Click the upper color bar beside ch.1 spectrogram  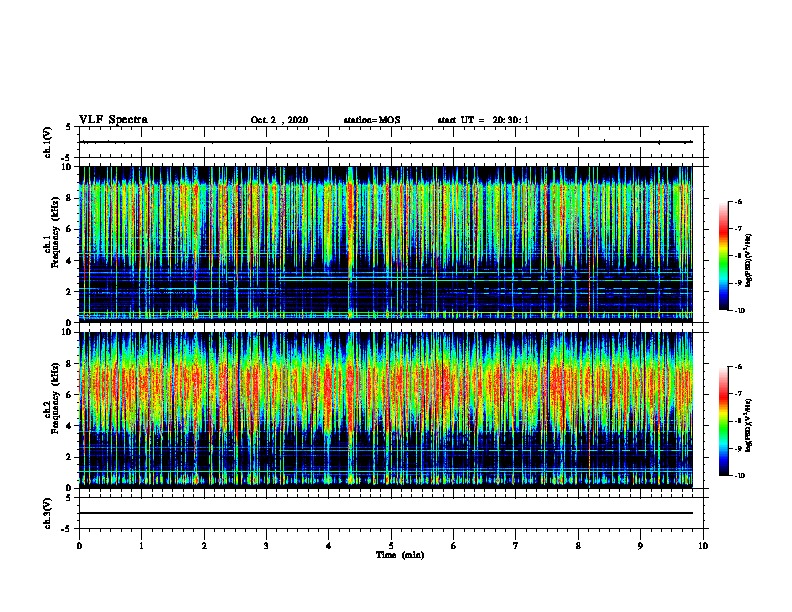click(723, 256)
